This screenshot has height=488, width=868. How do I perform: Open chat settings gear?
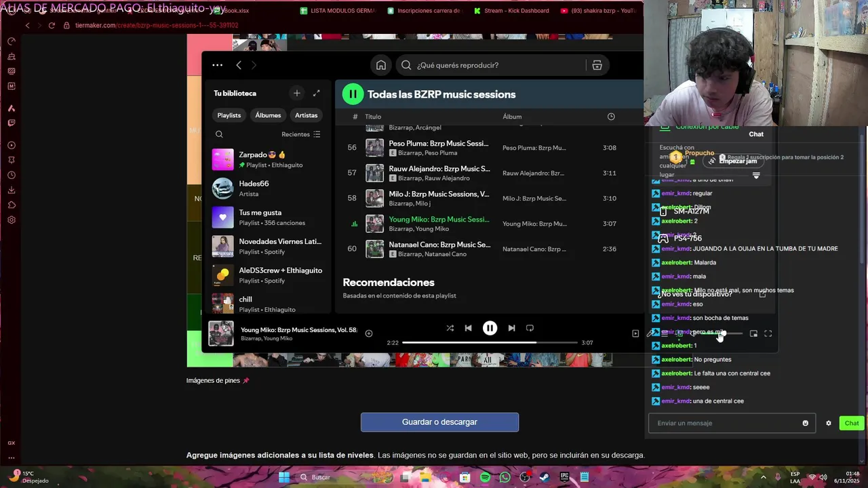[829, 423]
